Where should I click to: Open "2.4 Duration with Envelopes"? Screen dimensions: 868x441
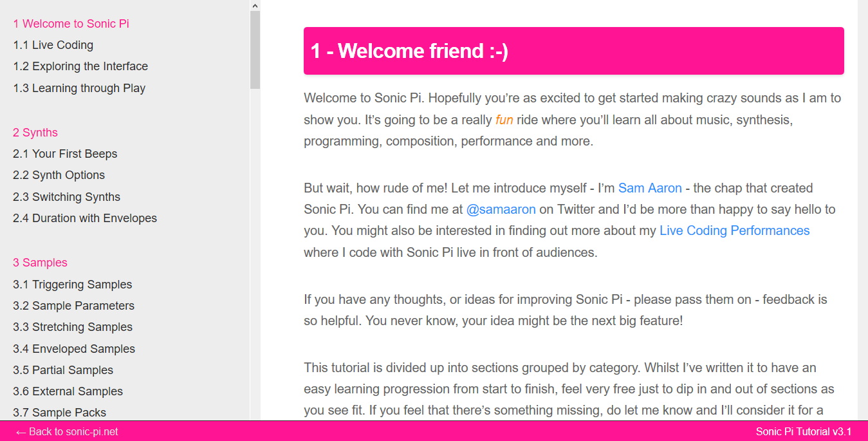tap(85, 218)
